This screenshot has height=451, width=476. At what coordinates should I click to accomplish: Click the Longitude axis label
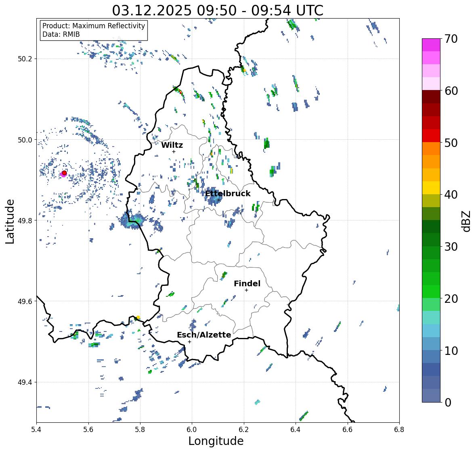pos(216,441)
